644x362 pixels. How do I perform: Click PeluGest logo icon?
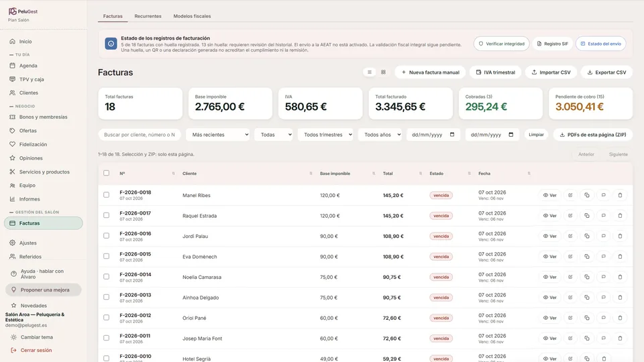[12, 11]
